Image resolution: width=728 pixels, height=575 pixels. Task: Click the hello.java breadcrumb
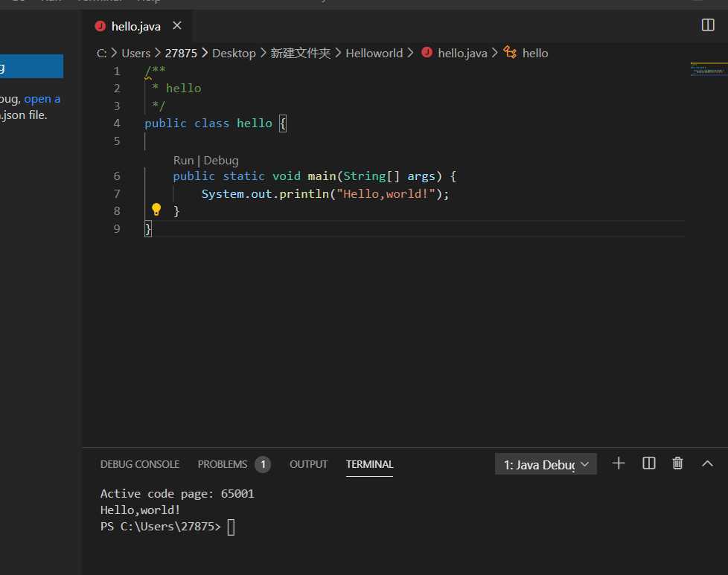click(x=462, y=54)
